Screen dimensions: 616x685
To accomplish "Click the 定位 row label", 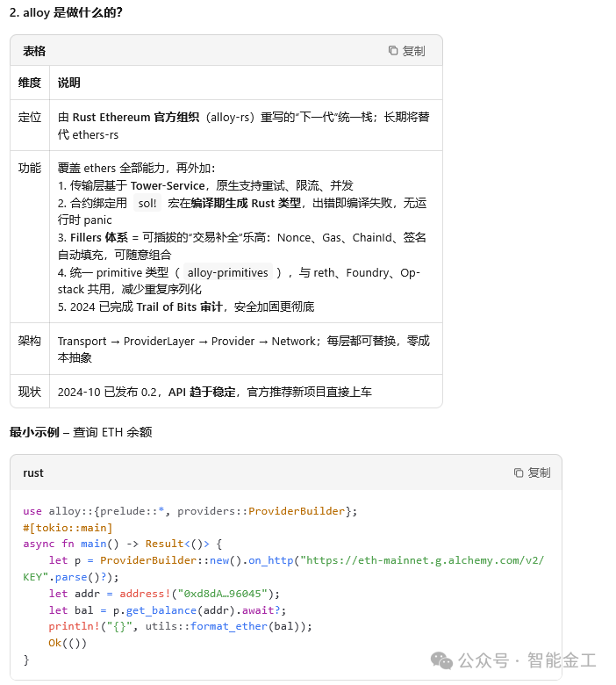I will (x=30, y=117).
